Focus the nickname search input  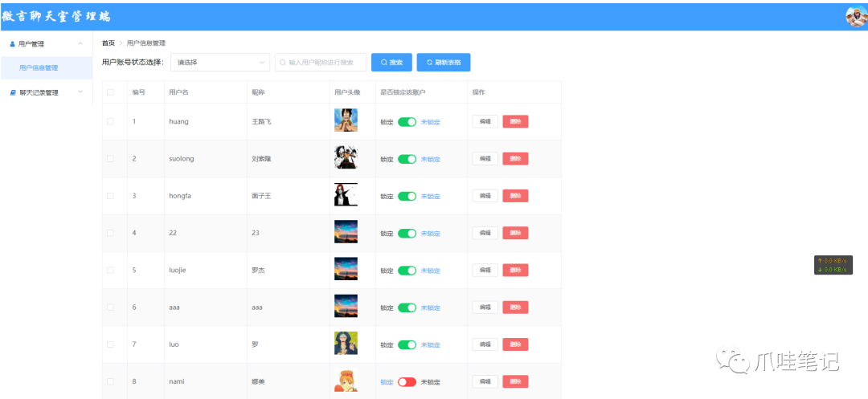click(x=321, y=63)
